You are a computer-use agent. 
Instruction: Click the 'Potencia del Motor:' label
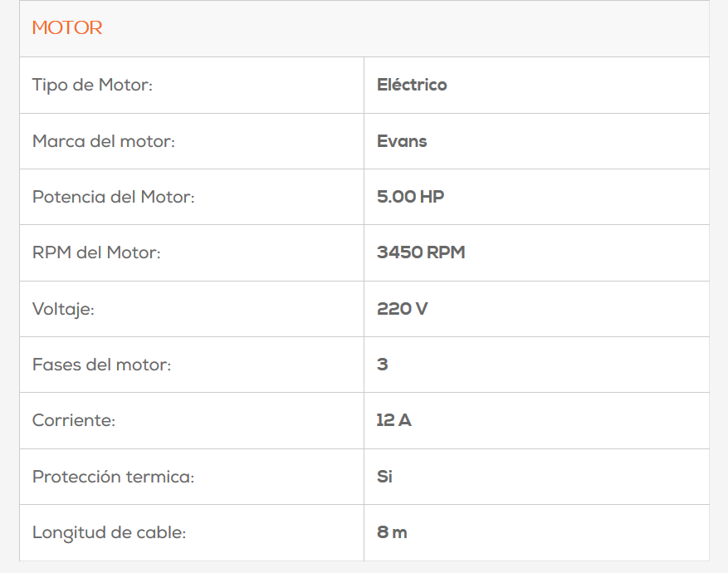(x=113, y=197)
